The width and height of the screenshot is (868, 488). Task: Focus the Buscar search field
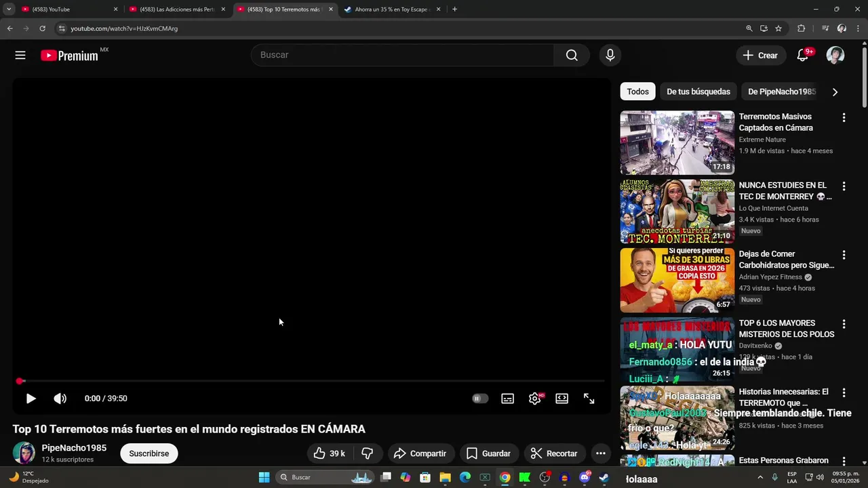[x=403, y=55]
